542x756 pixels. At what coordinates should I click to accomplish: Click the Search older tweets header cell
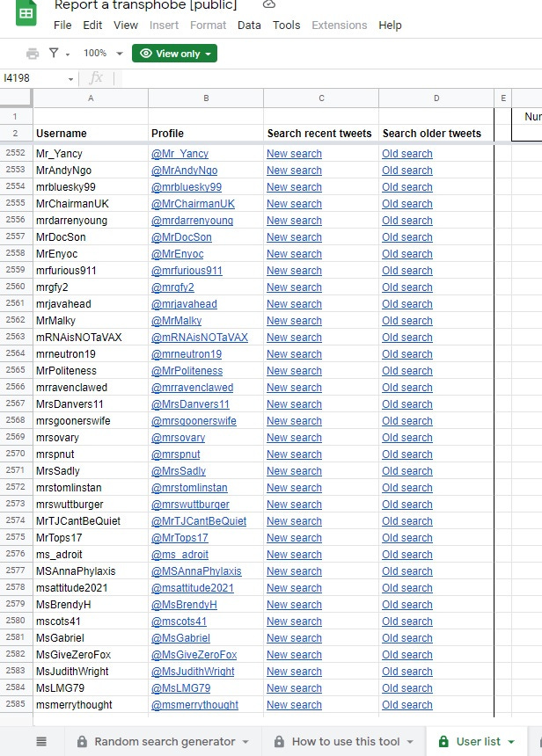point(436,133)
